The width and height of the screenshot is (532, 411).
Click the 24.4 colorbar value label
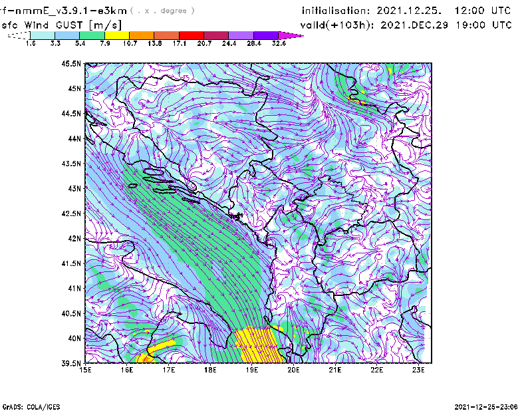[229, 43]
